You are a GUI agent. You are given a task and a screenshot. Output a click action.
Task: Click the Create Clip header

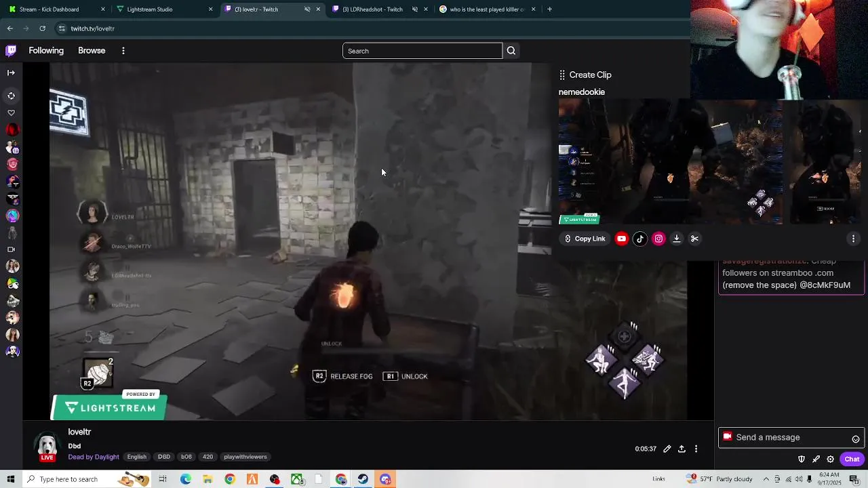(590, 75)
